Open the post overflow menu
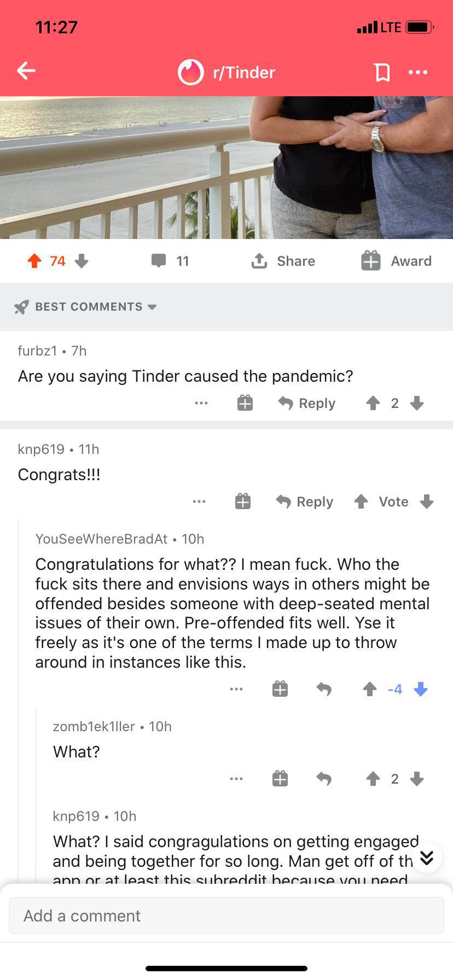The image size is (453, 980). point(418,72)
